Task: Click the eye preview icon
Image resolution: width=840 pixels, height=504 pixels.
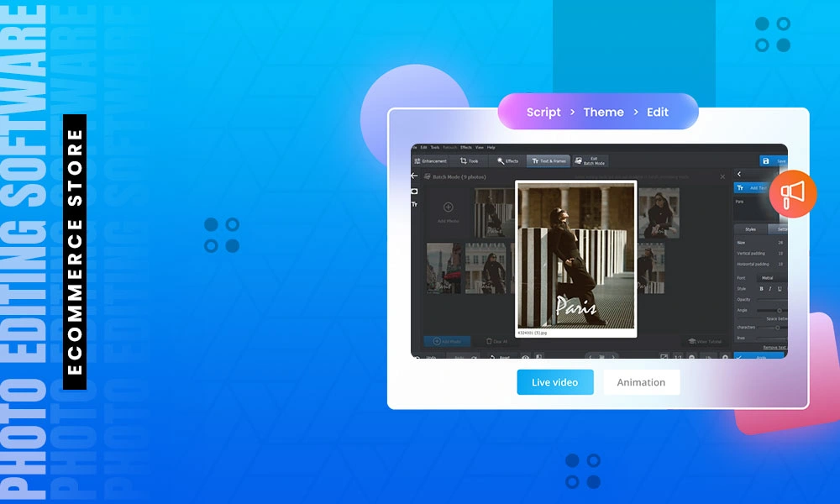Action: point(526,356)
